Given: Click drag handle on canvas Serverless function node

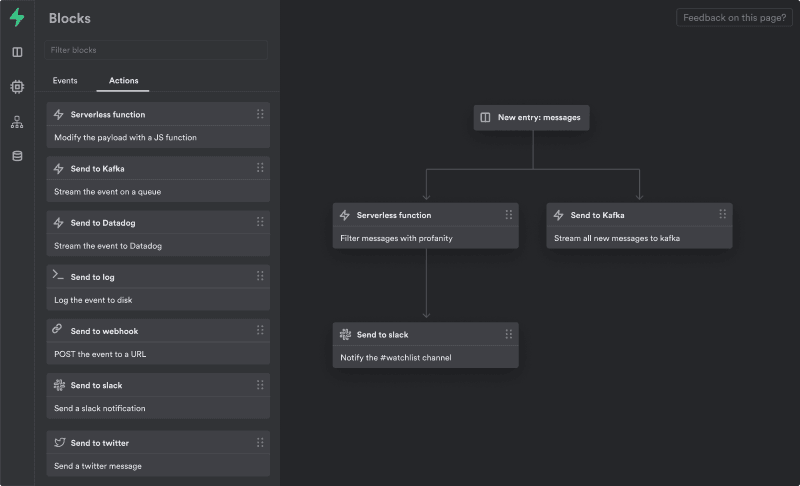Looking at the screenshot, I should [x=508, y=215].
